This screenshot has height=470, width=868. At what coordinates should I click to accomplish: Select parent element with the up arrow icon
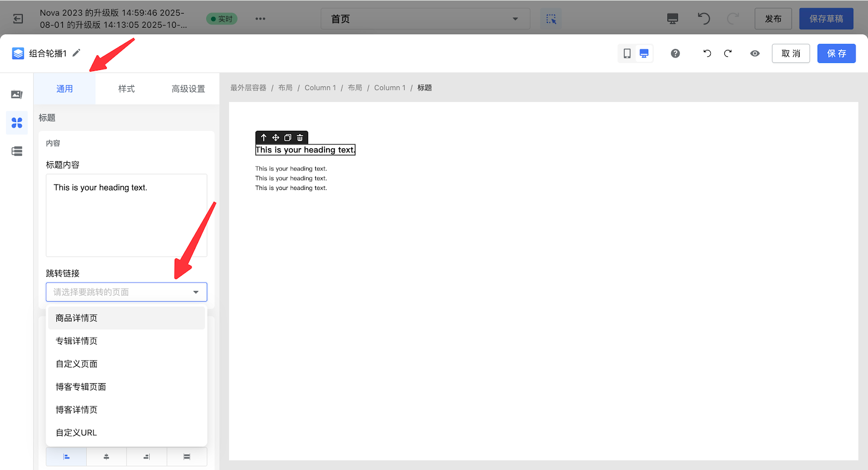[264, 138]
